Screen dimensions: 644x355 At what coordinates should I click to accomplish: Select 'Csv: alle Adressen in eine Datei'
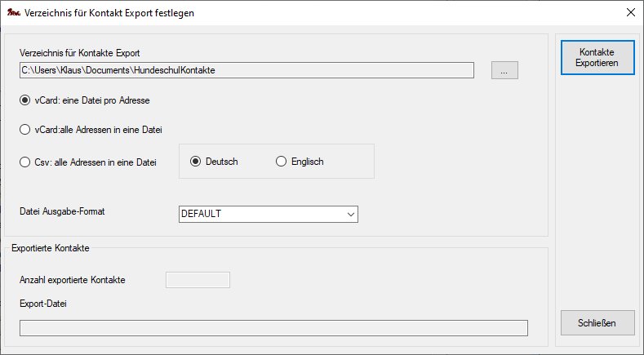click(25, 162)
